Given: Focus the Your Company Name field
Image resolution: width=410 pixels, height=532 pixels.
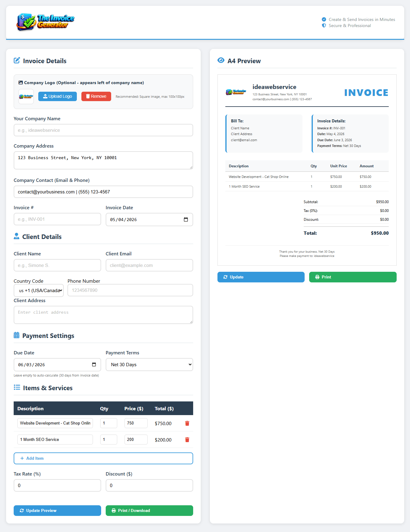Looking at the screenshot, I should [x=103, y=130].
